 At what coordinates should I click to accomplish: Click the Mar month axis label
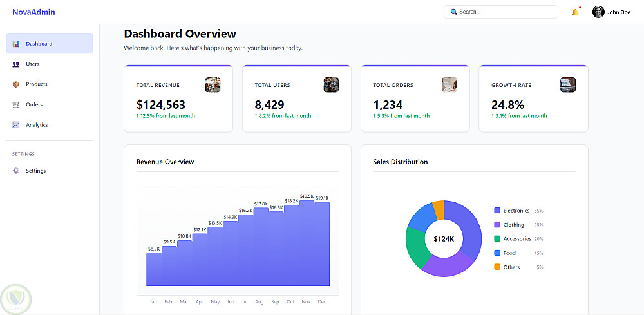184,302
